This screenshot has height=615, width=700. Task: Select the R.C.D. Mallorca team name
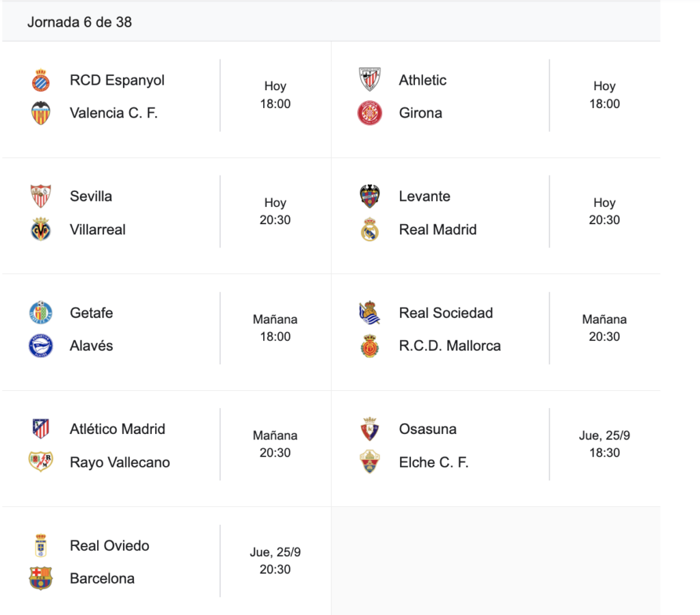click(x=450, y=346)
